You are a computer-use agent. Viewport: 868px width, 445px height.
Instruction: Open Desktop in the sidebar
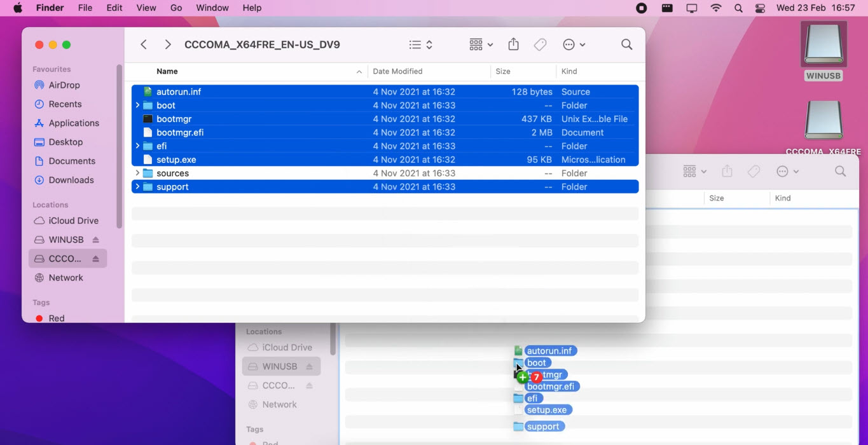pyautogui.click(x=65, y=142)
